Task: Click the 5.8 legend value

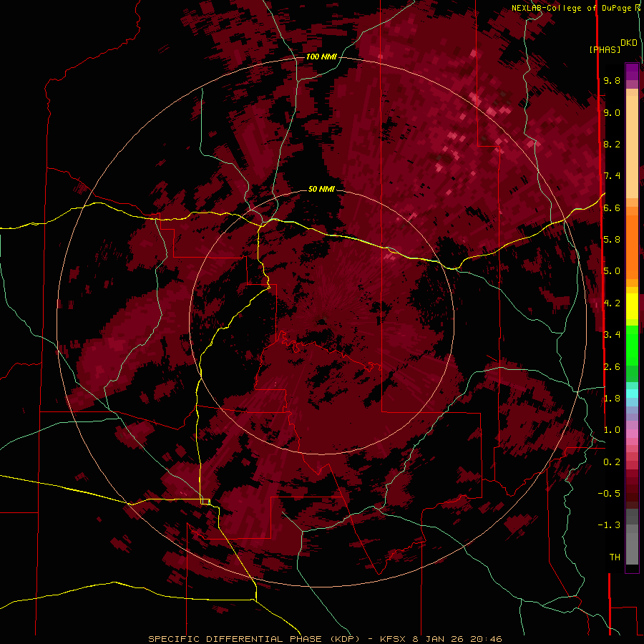Action: coord(612,240)
